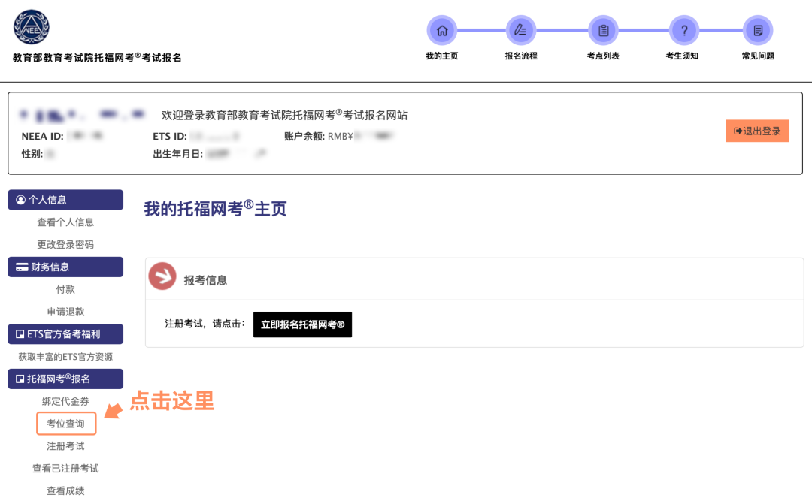Open 绑定代金券 voucher link

(65, 401)
